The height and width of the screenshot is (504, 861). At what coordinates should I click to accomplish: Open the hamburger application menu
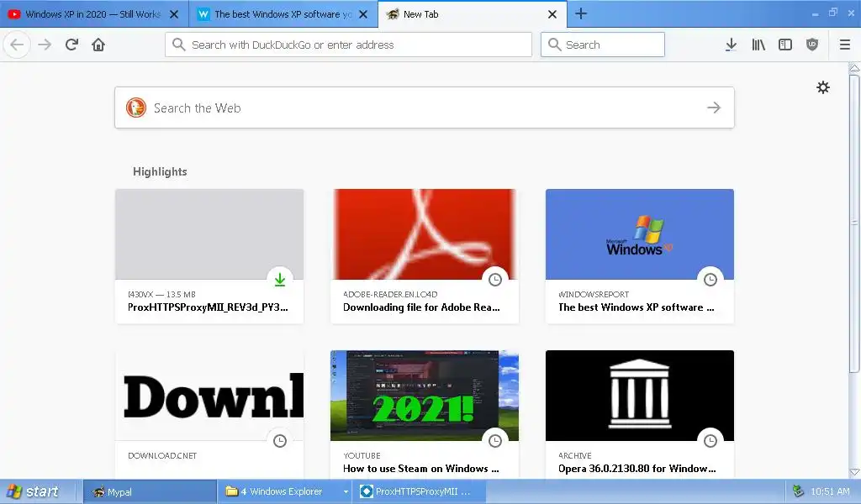[x=845, y=45]
